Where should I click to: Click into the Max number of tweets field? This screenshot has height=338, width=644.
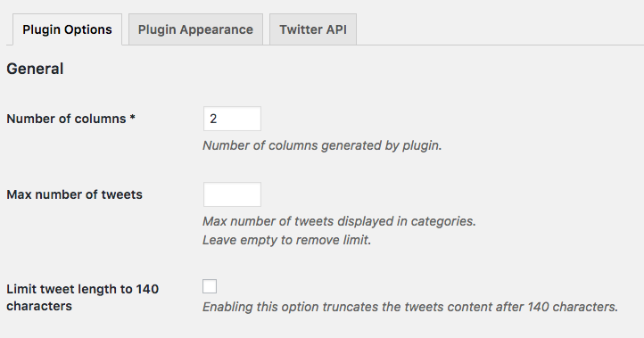[232, 194]
